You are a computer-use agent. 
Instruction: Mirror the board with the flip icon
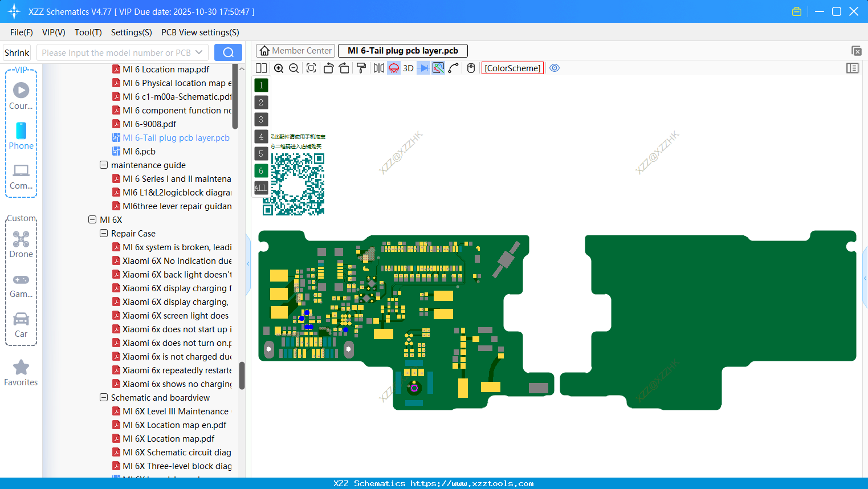pyautogui.click(x=378, y=68)
